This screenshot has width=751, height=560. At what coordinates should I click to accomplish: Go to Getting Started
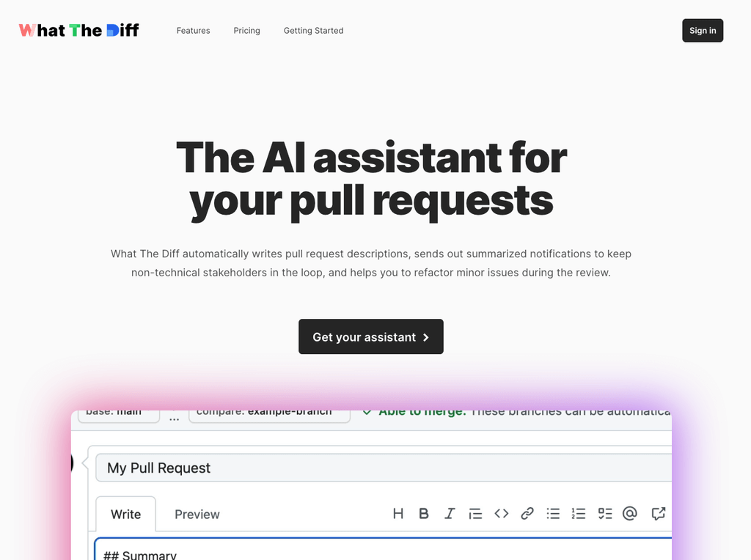(313, 31)
